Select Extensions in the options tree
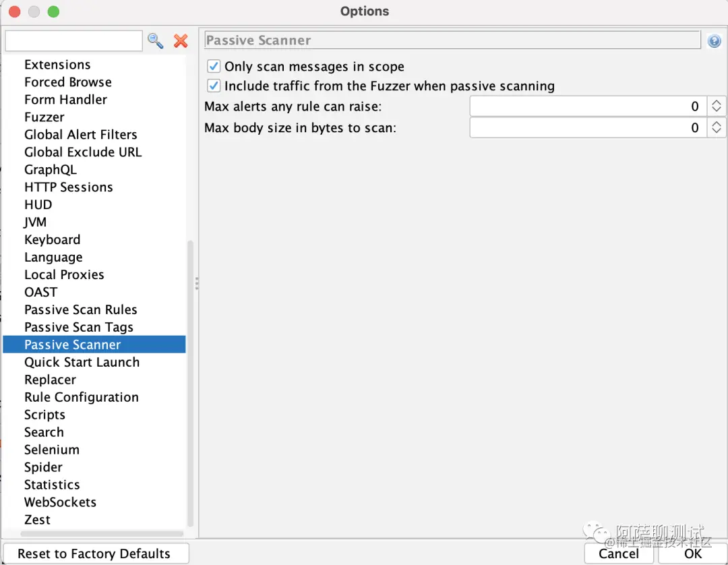The width and height of the screenshot is (728, 565). point(57,65)
